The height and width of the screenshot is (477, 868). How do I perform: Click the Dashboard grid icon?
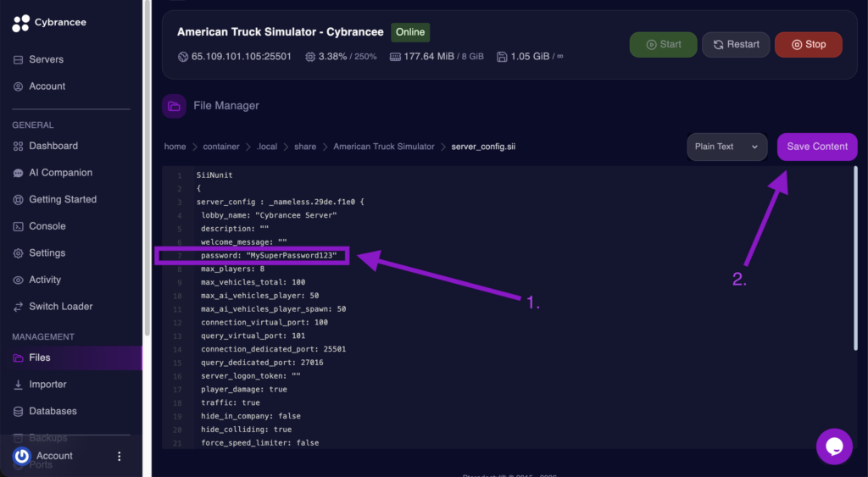coord(19,146)
